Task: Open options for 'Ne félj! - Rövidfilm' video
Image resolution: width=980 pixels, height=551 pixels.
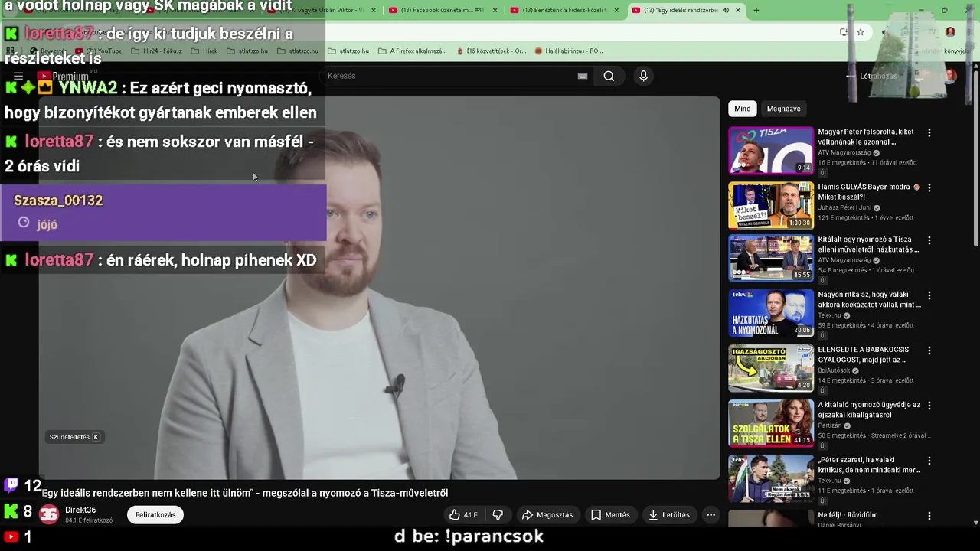Action: pos(929,516)
